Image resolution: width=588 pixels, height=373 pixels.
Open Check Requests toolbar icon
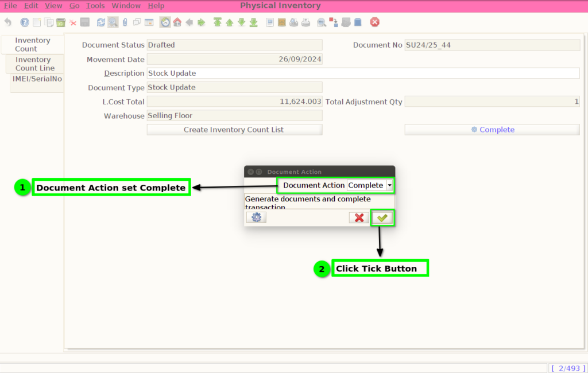(346, 22)
